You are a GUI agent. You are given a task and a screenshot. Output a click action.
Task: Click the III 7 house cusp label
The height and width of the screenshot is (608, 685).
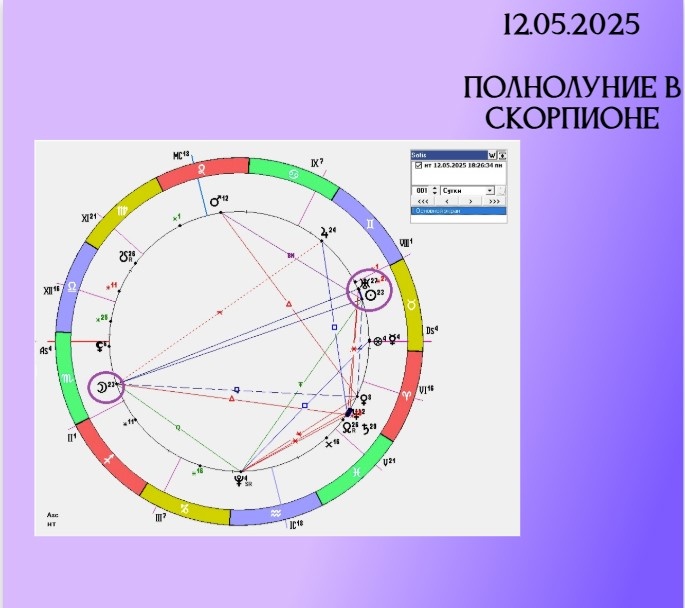[160, 518]
